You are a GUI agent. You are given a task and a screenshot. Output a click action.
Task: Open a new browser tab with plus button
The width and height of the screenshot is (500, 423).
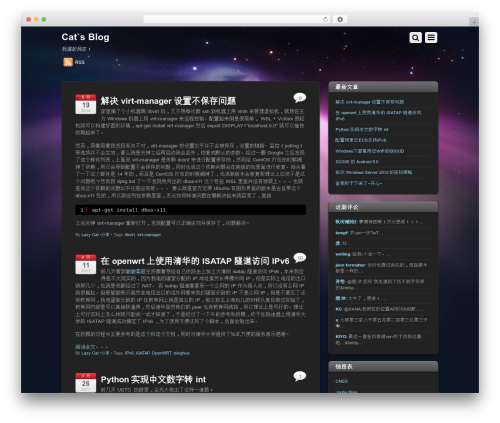(474, 22)
